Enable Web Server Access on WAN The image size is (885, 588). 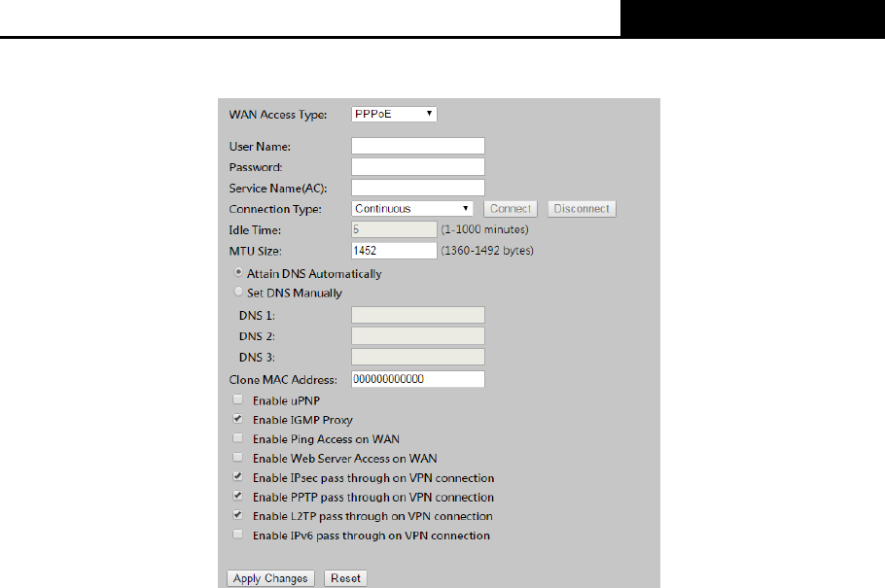click(237, 457)
